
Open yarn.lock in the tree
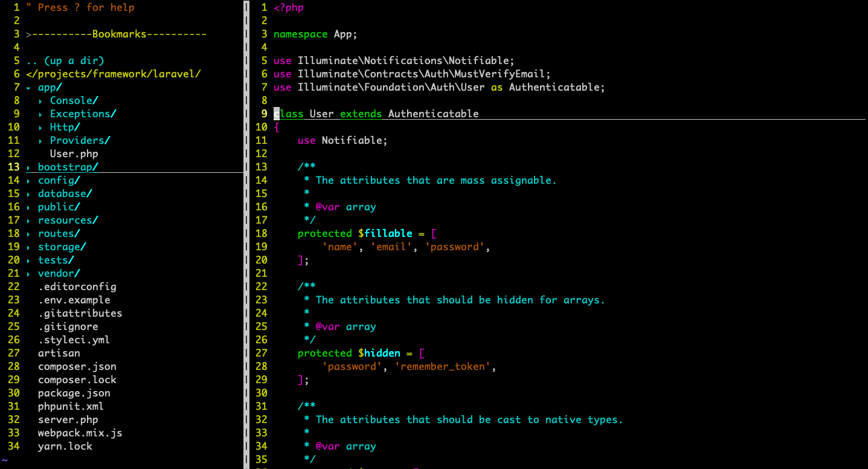point(65,446)
